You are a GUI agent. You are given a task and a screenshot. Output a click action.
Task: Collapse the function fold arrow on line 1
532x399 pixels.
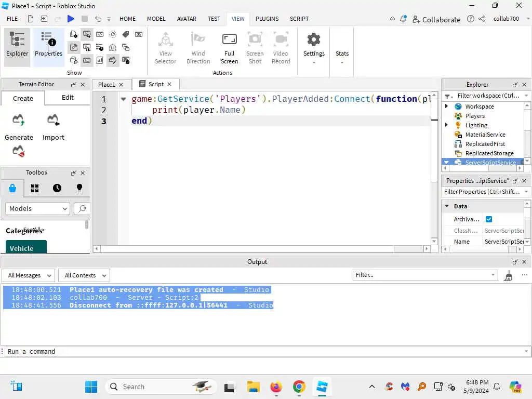point(124,99)
